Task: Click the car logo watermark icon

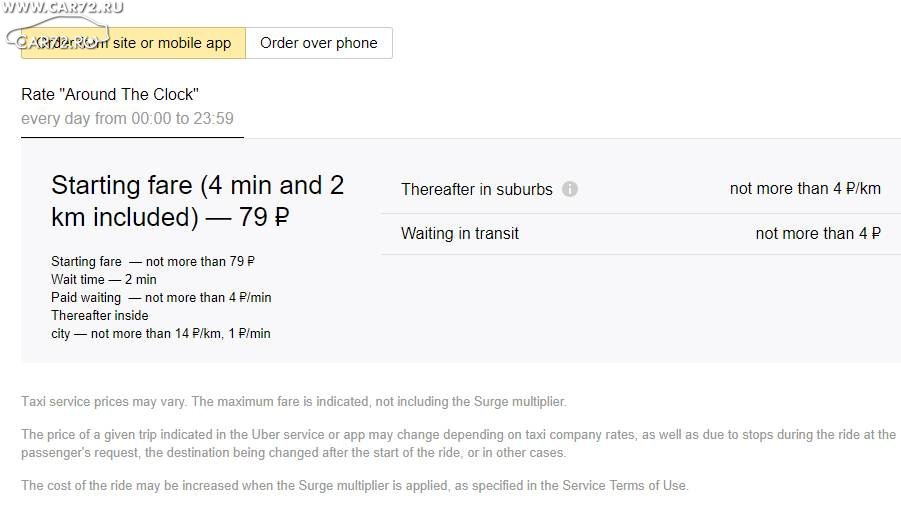Action: [57, 32]
